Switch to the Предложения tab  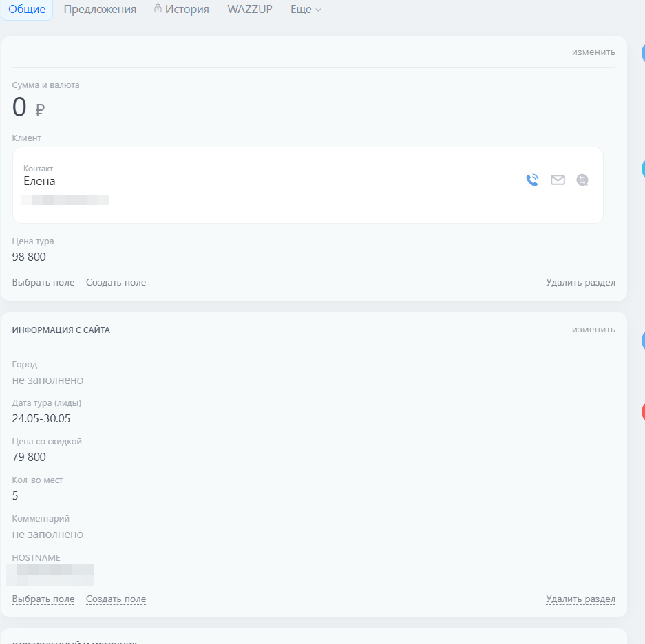[100, 9]
